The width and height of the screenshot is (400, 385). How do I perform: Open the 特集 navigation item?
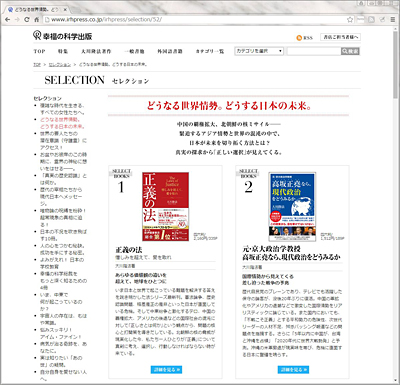(x=63, y=51)
